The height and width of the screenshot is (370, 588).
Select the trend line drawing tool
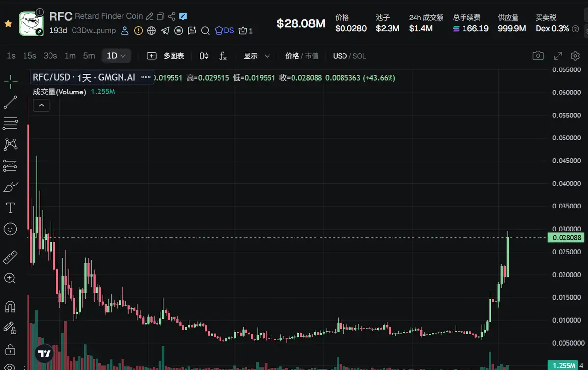(x=10, y=102)
